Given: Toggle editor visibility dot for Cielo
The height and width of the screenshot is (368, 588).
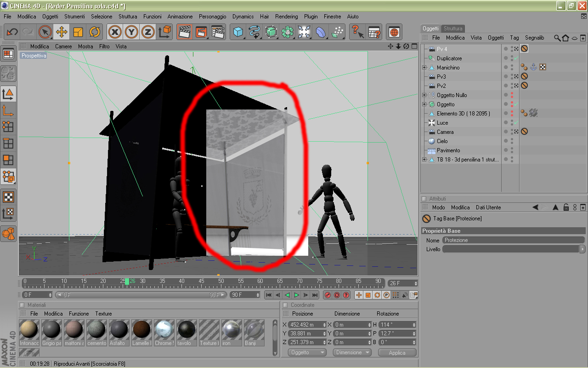Looking at the screenshot, I should click(512, 139).
